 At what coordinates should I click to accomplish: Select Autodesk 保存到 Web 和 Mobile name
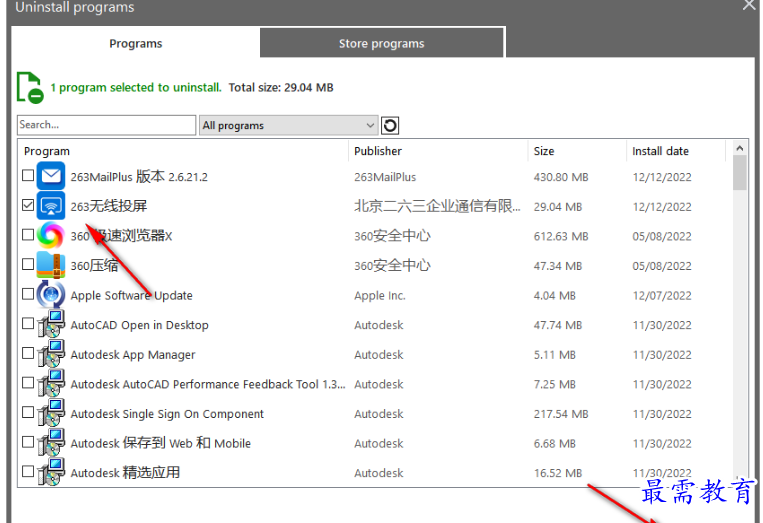pyautogui.click(x=161, y=443)
